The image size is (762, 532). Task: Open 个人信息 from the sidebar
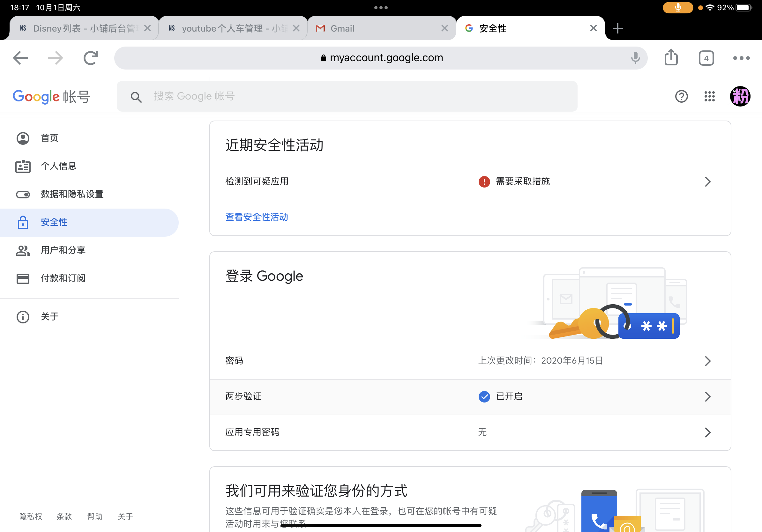pyautogui.click(x=58, y=166)
